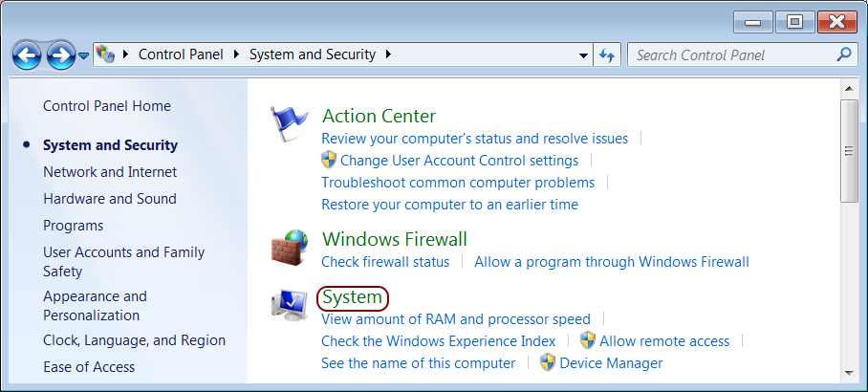The image size is (868, 392).
Task: Click the Control Panel icon in address bar
Action: (x=105, y=54)
